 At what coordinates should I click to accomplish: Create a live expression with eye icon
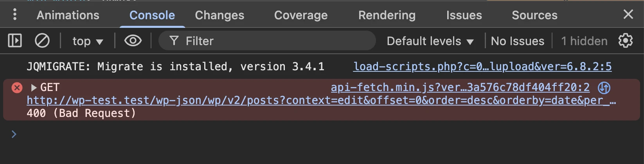click(133, 41)
